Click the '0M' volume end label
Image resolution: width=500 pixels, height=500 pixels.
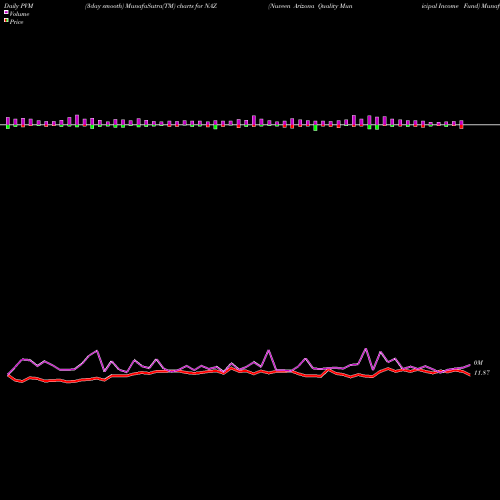pyautogui.click(x=478, y=363)
